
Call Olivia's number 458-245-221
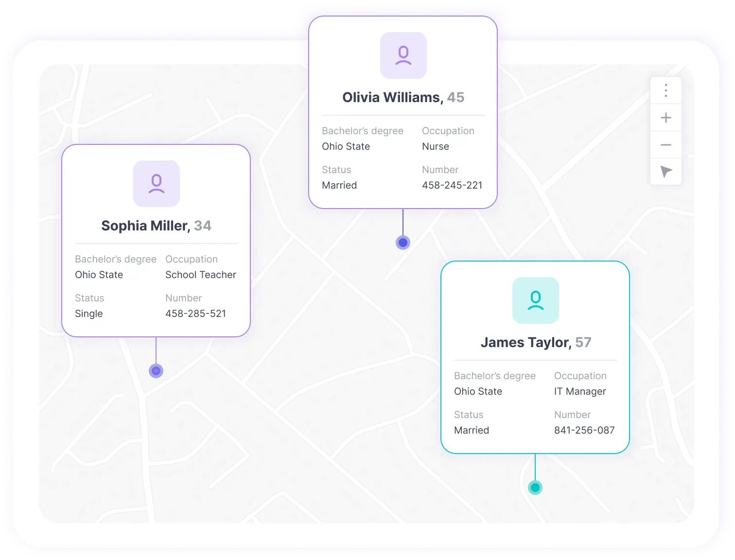pos(452,185)
